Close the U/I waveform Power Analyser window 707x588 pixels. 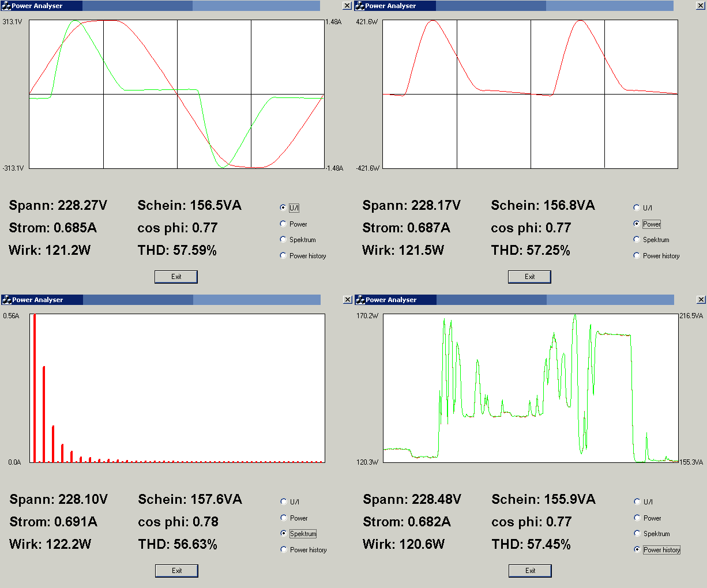[347, 6]
